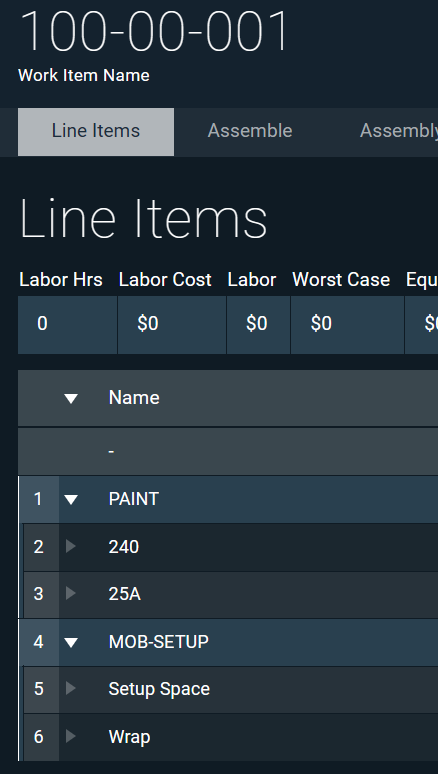Click the Worst Case value cell
Image resolution: width=438 pixels, height=774 pixels.
pos(347,324)
